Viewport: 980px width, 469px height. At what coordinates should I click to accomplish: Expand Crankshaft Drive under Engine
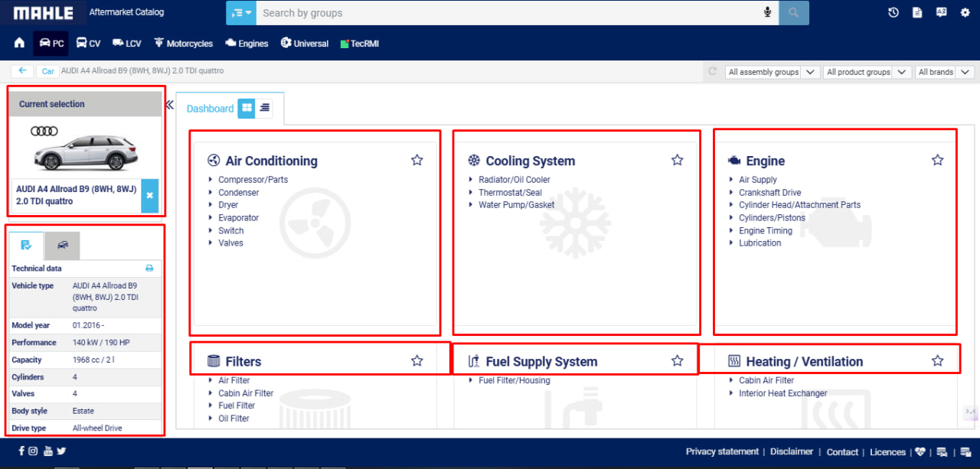click(x=769, y=193)
